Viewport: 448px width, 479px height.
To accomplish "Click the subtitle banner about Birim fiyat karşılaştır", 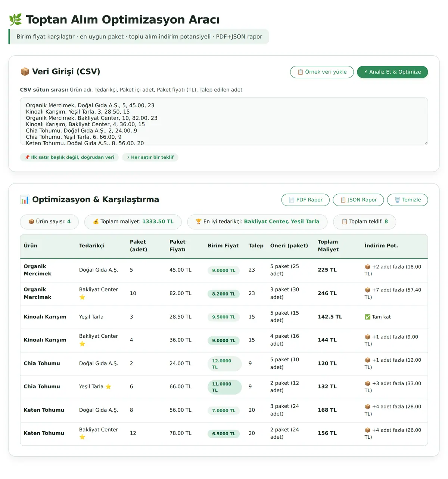I will coord(139,37).
